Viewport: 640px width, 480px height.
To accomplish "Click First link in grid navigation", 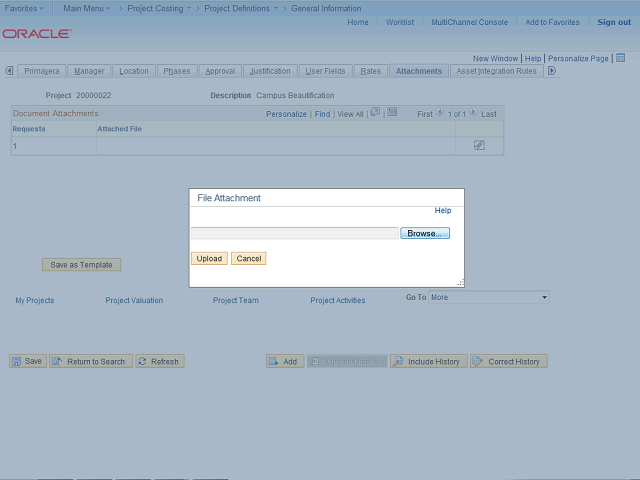I will tap(424, 114).
